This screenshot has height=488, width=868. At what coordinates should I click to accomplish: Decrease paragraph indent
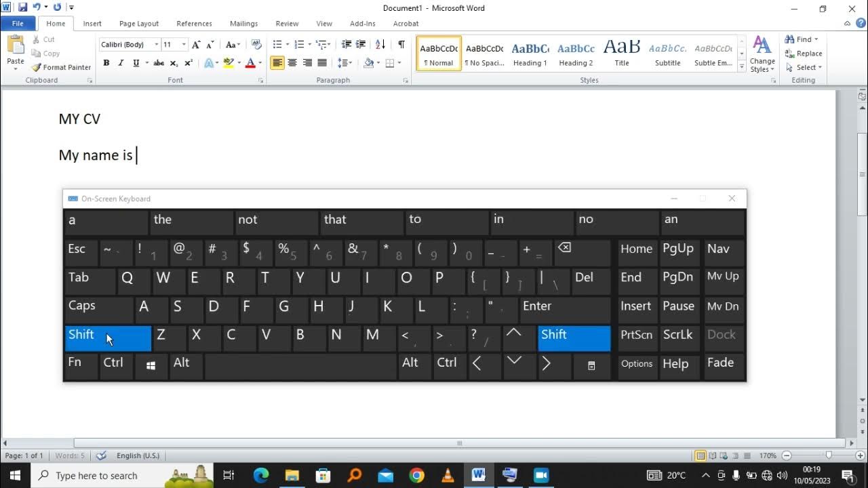(347, 45)
